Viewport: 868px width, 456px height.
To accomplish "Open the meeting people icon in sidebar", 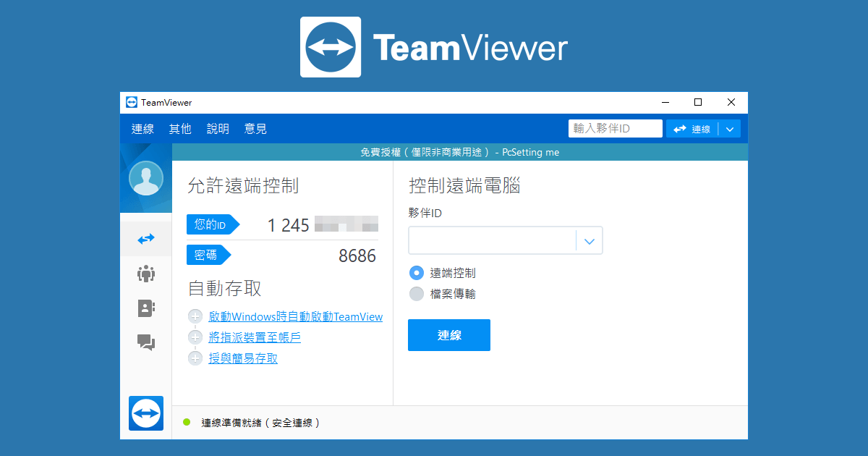I will click(146, 274).
